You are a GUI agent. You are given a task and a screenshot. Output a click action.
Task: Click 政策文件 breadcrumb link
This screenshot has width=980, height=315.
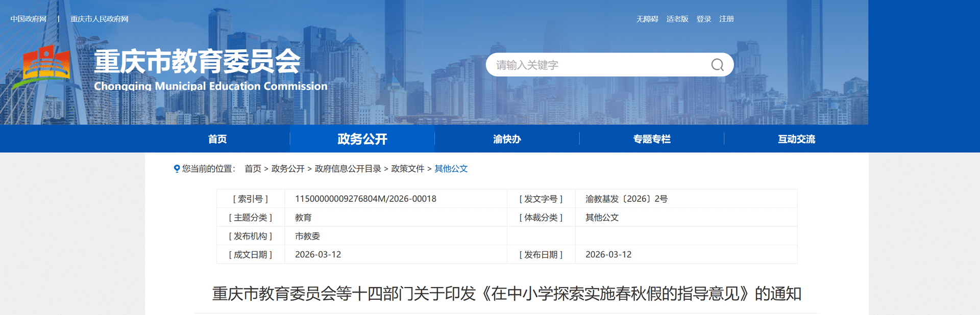tap(408, 169)
